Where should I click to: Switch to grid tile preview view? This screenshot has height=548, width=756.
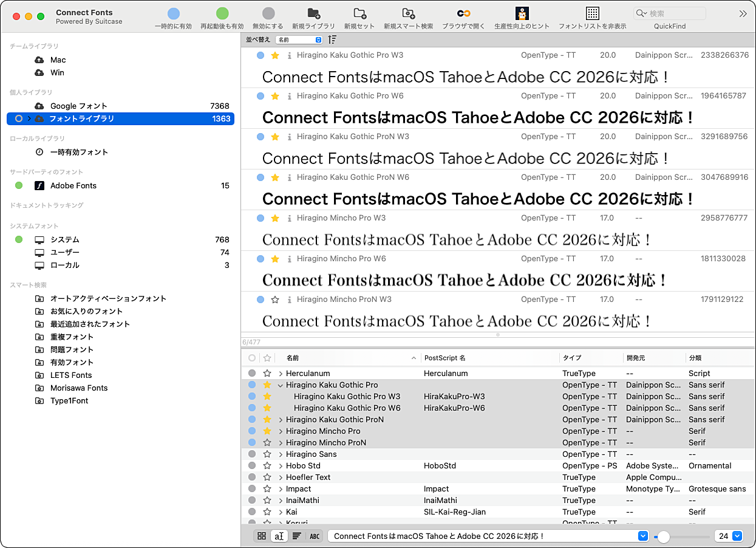coord(262,536)
